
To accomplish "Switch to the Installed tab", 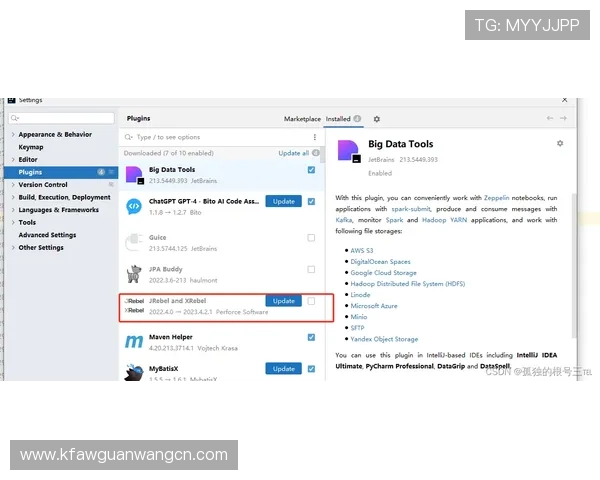I will point(338,119).
